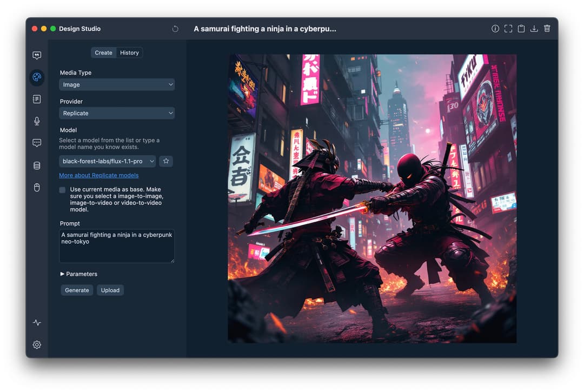Select the Design Studio palette icon
The height and width of the screenshot is (392, 584).
click(37, 77)
